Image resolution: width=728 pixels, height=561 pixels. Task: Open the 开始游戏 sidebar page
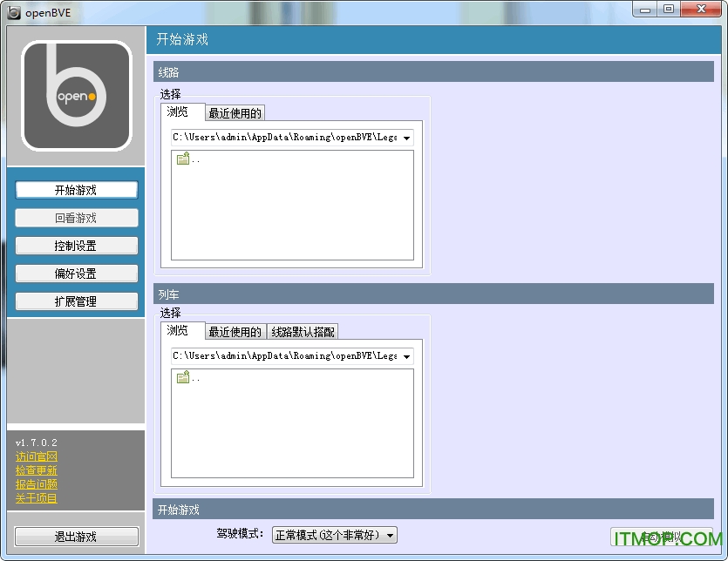tap(76, 190)
